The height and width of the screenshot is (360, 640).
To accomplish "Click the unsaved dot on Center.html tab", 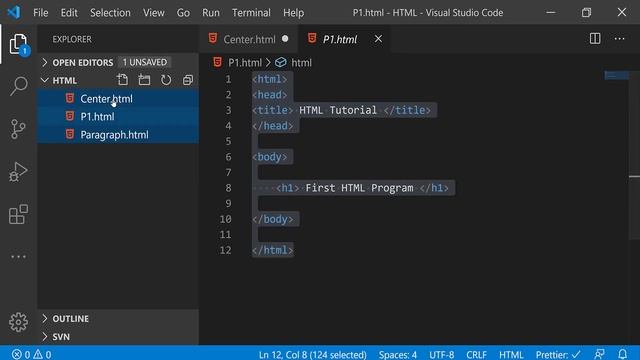I will 285,39.
